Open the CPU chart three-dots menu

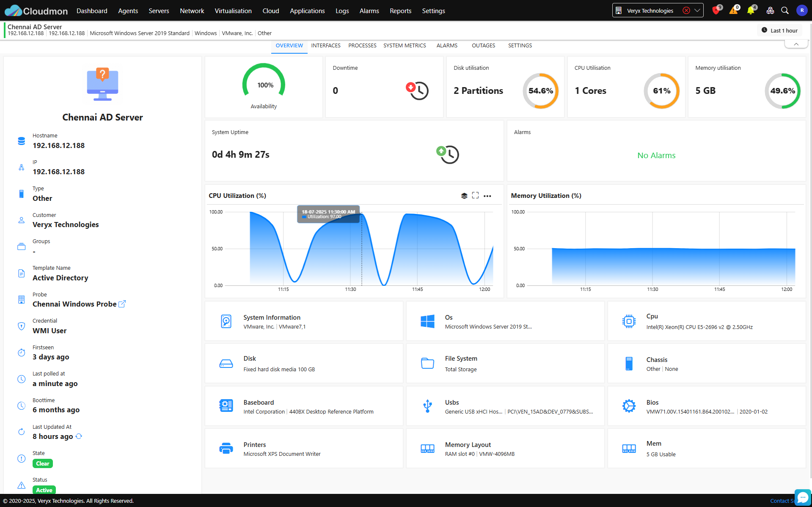pyautogui.click(x=487, y=196)
